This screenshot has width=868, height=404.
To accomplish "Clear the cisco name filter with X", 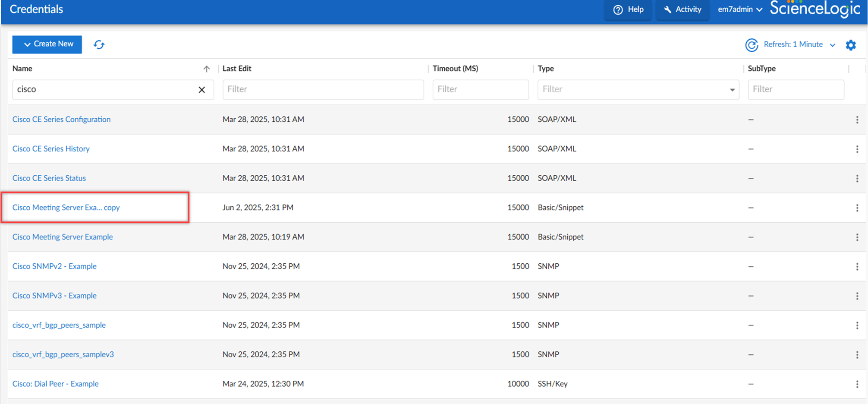I will point(201,90).
